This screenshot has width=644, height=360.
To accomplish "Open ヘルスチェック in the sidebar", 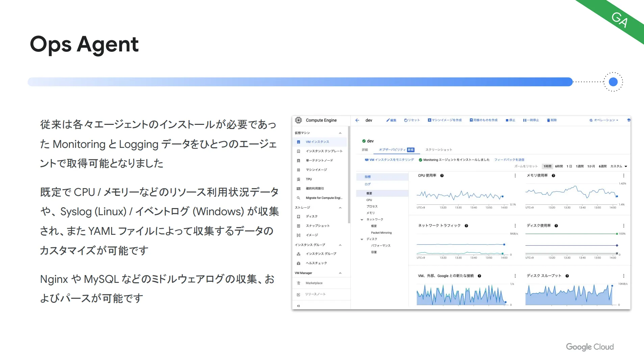I will 320,263.
